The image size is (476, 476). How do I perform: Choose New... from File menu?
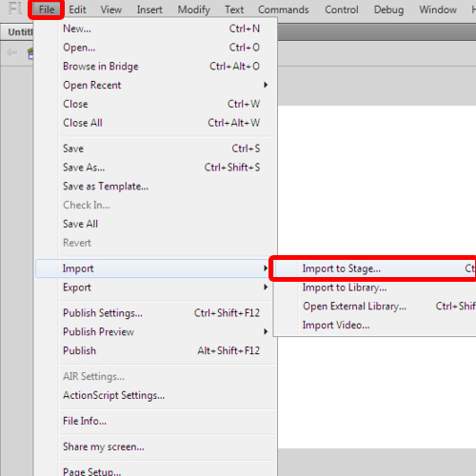pyautogui.click(x=155, y=29)
